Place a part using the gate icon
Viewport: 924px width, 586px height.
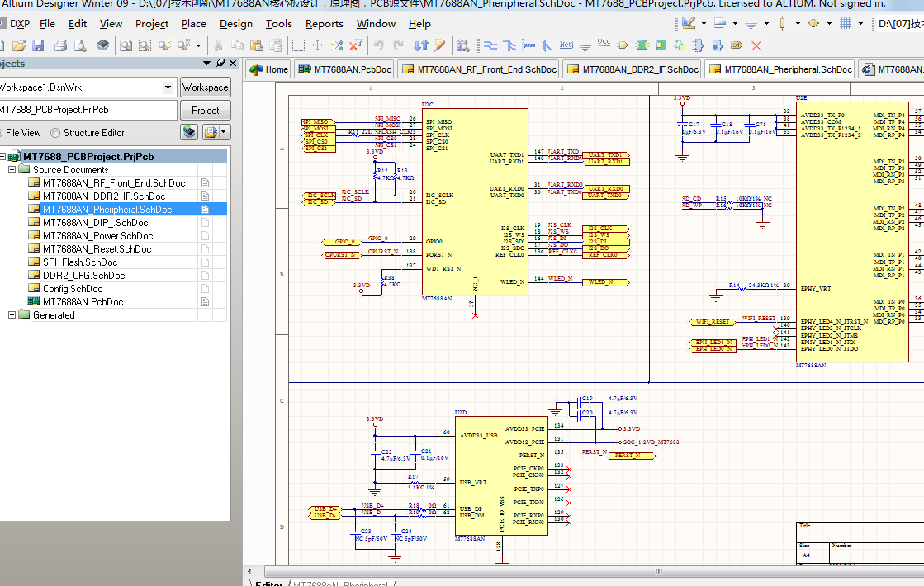(x=623, y=45)
